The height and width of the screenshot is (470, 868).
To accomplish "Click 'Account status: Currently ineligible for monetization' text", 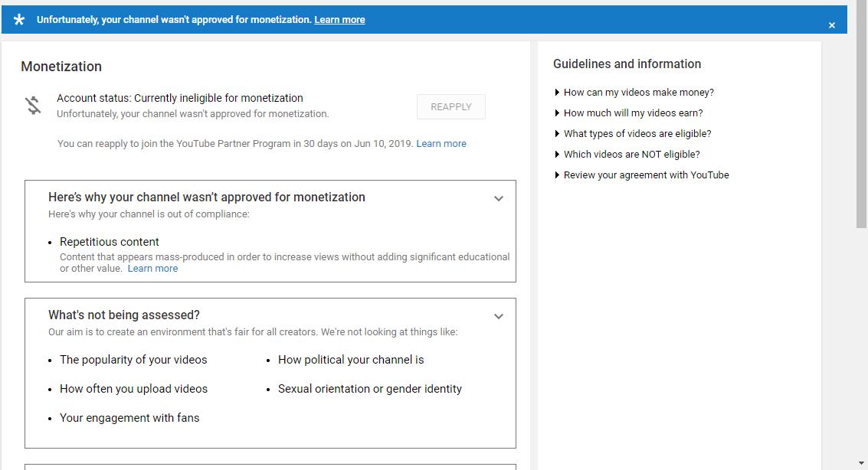I will (x=180, y=99).
